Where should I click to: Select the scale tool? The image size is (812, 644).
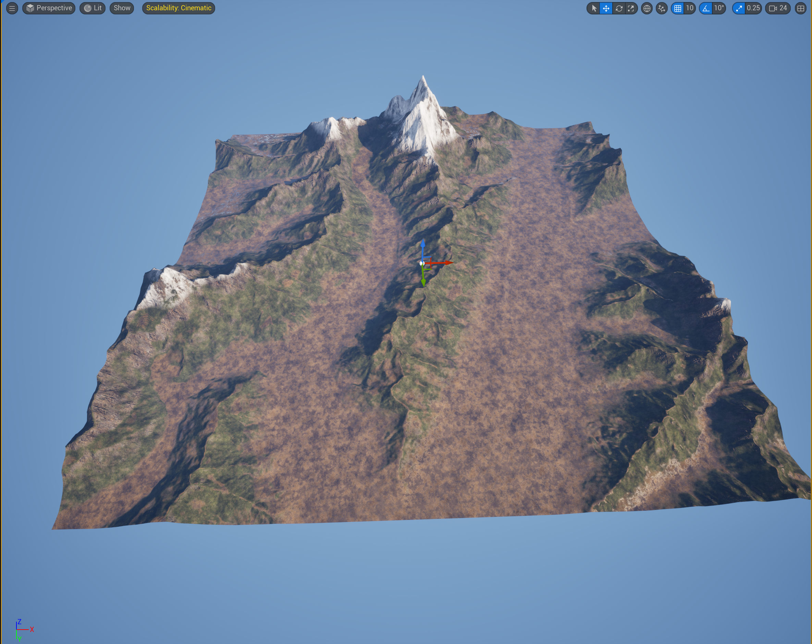pos(631,8)
